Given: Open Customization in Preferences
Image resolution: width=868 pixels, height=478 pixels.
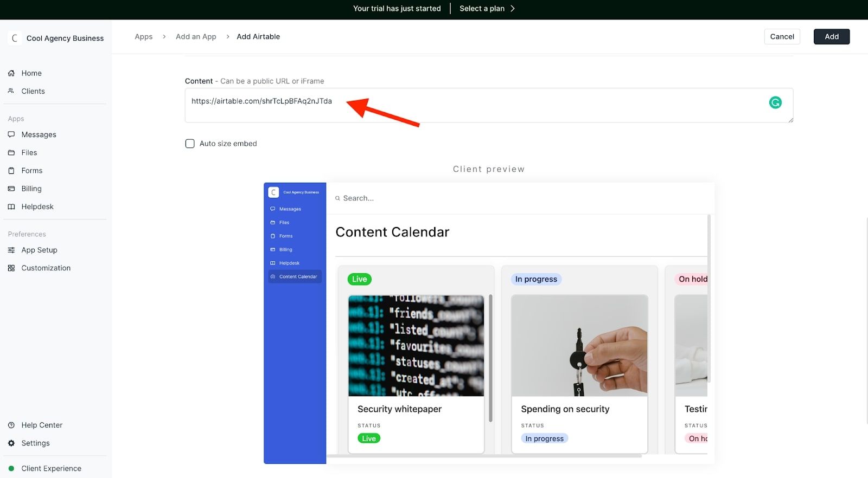Looking at the screenshot, I should pyautogui.click(x=46, y=268).
